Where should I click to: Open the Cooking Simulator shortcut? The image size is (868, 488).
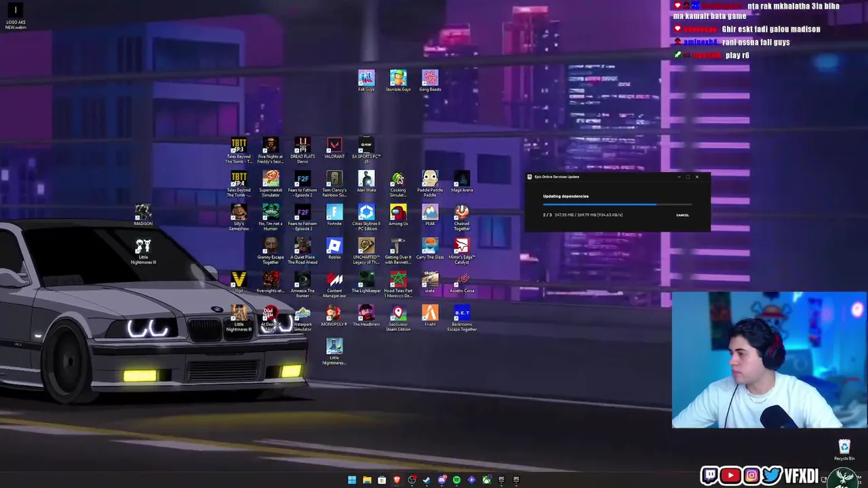coord(398,184)
